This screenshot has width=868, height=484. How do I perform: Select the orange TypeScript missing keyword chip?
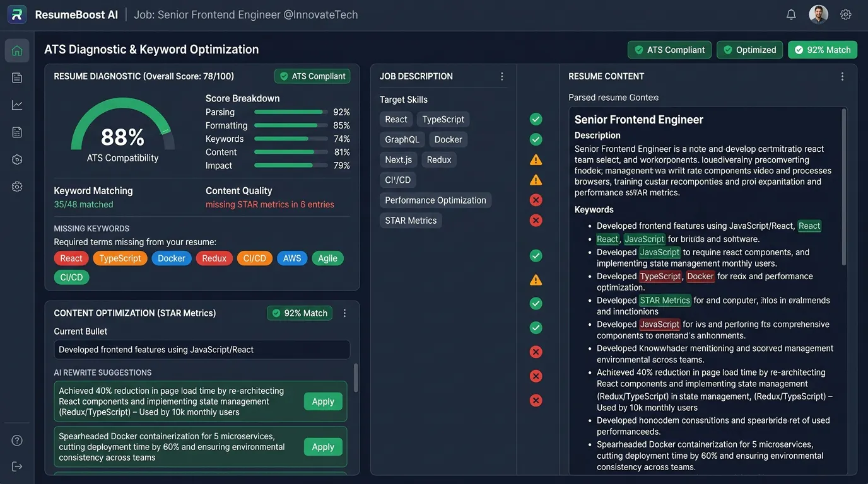(x=120, y=258)
